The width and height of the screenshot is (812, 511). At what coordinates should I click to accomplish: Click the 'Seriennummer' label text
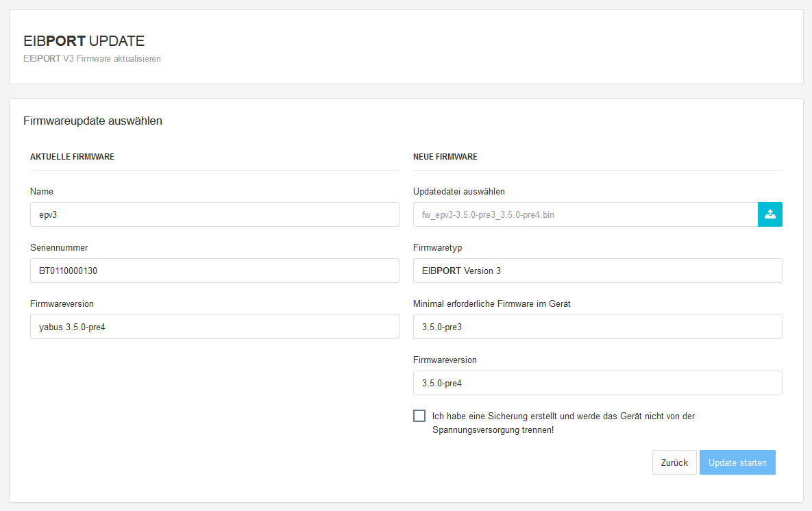click(59, 248)
